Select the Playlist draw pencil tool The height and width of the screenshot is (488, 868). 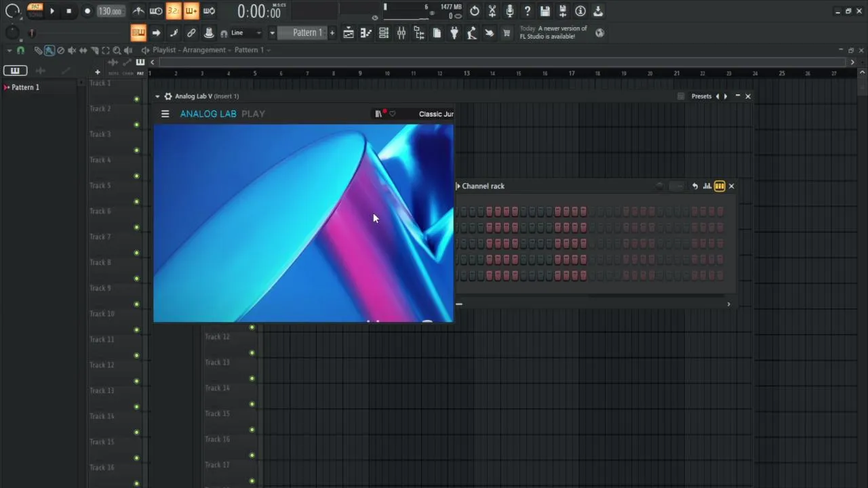pos(38,50)
